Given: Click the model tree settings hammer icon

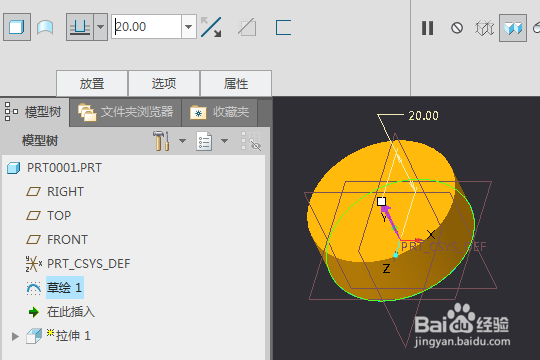Looking at the screenshot, I should [161, 141].
